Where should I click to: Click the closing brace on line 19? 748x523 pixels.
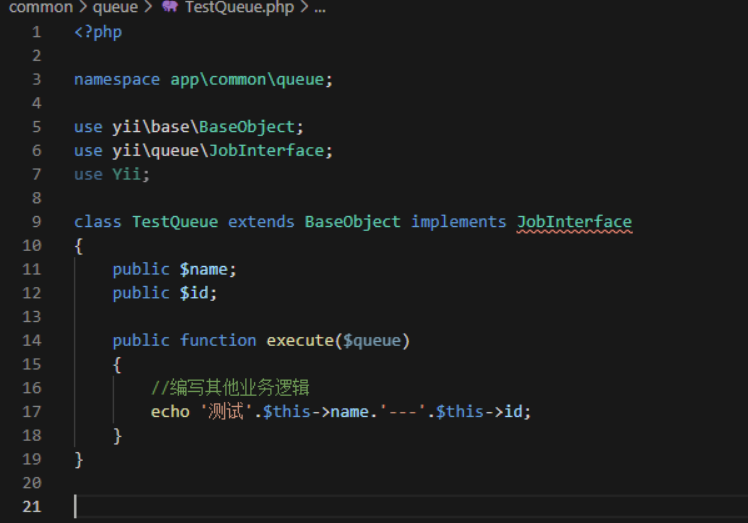[79, 460]
